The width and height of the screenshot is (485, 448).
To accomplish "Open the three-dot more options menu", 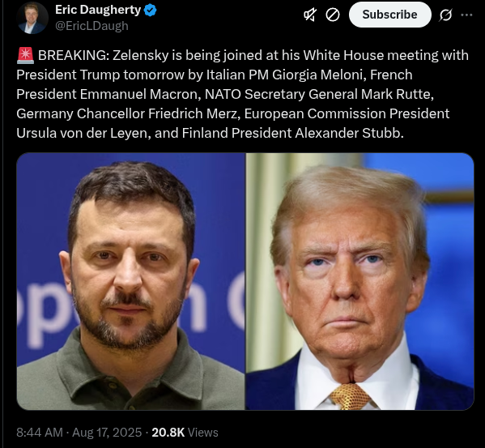I will (466, 15).
